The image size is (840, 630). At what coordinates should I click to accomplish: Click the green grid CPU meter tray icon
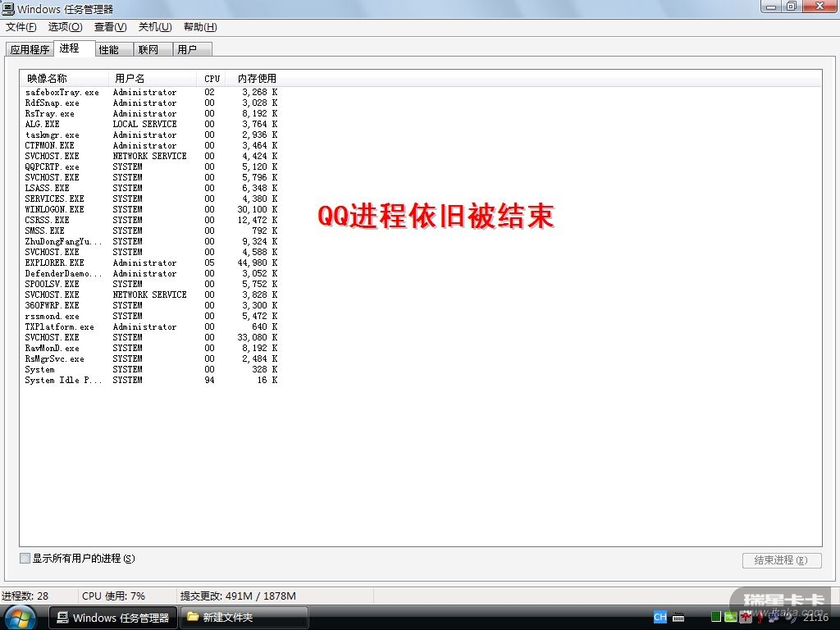[715, 617]
